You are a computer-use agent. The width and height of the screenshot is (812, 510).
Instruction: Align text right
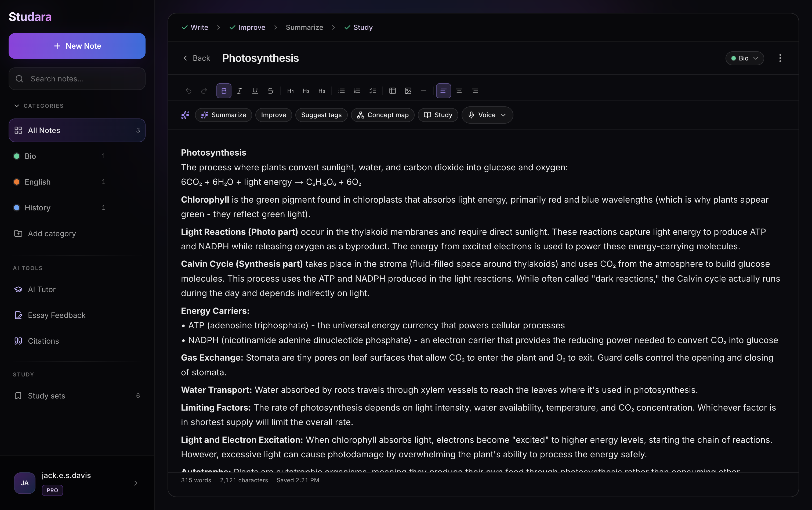(x=474, y=91)
